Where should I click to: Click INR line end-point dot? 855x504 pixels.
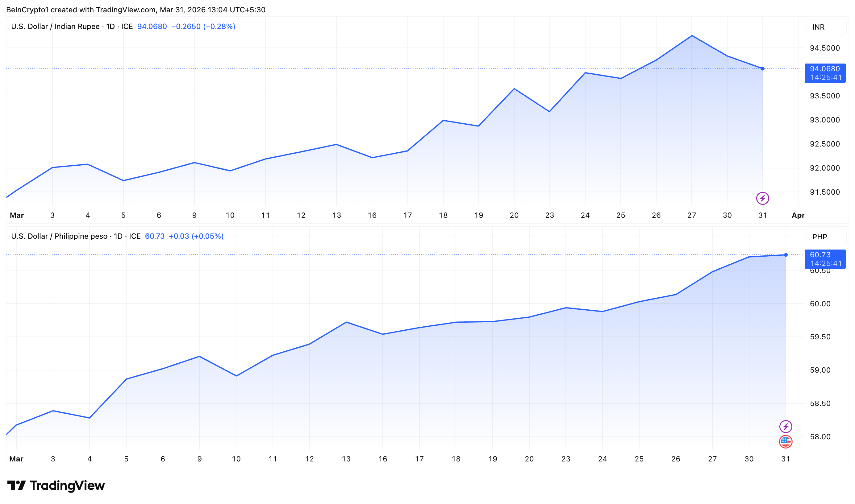click(x=763, y=68)
